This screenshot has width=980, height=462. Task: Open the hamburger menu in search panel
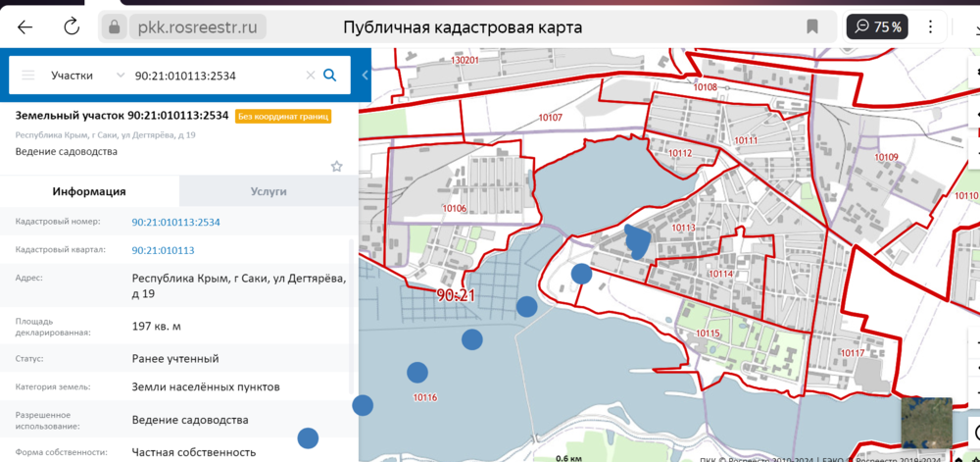28,75
